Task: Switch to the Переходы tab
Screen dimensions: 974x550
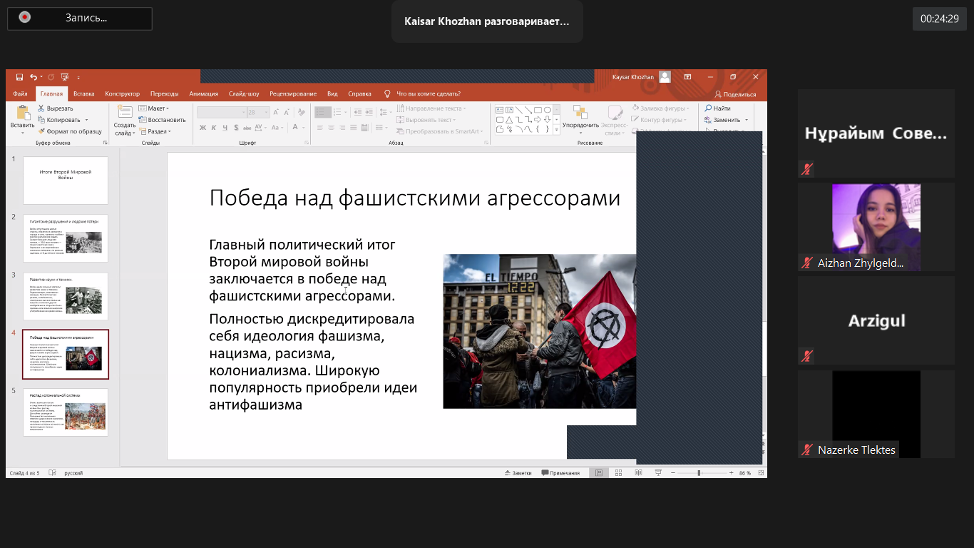Action: 164,94
